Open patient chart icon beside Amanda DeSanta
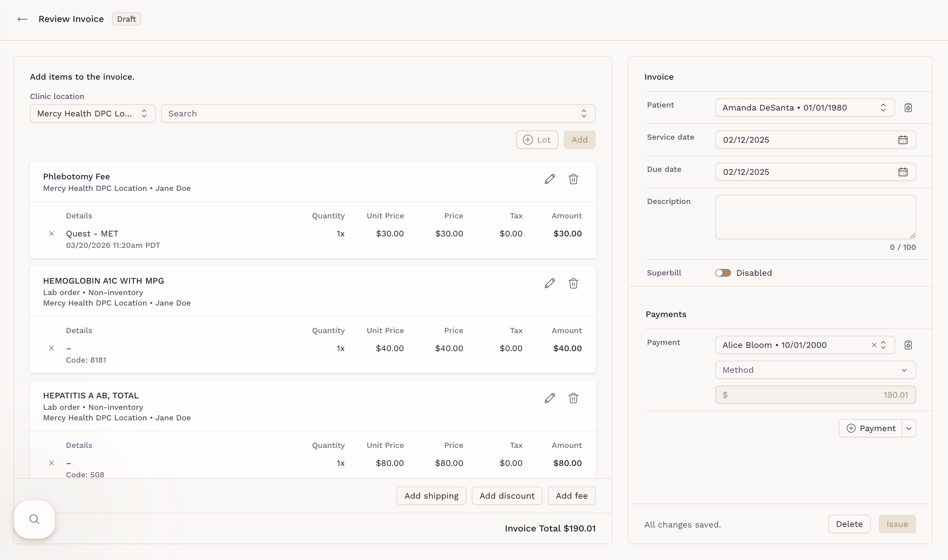The width and height of the screenshot is (948, 560). click(908, 108)
